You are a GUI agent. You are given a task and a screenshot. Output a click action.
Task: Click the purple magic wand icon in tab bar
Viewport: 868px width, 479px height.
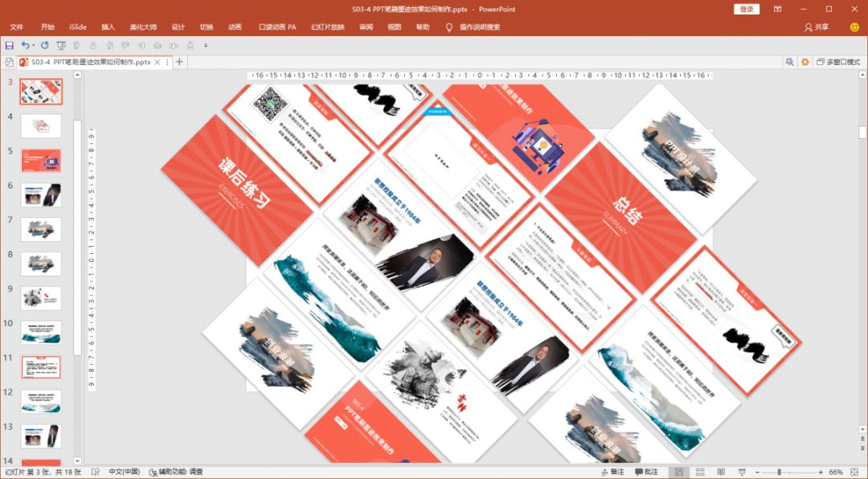tap(789, 62)
